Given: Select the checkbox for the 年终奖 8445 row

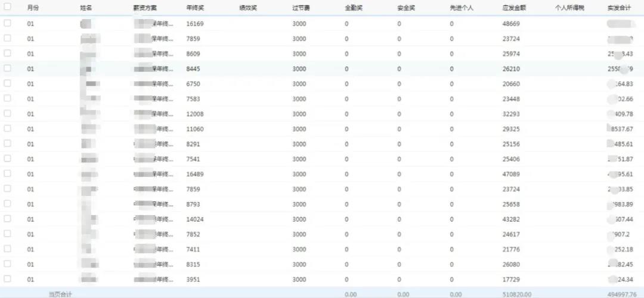Looking at the screenshot, I should (x=7, y=69).
